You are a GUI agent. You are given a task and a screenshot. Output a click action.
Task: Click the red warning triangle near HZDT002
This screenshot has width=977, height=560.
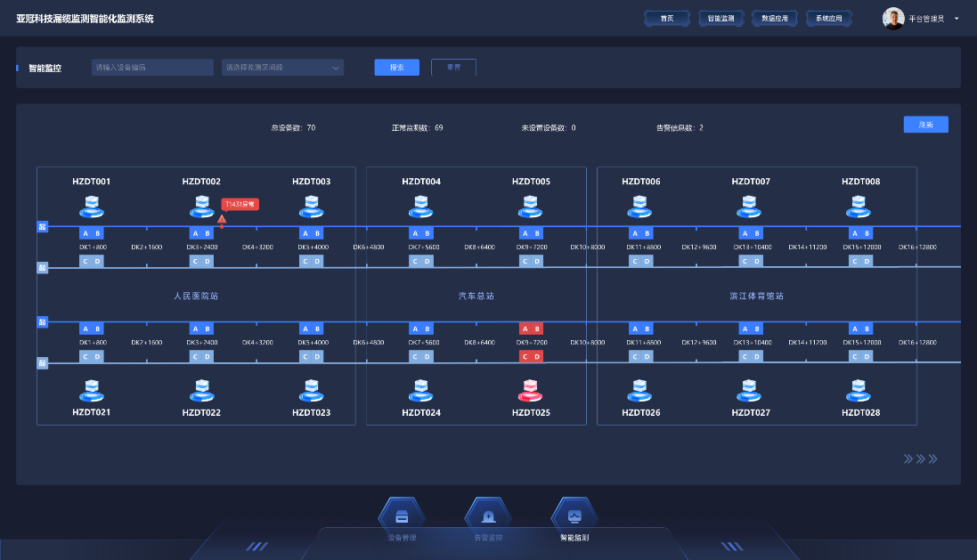tap(222, 219)
